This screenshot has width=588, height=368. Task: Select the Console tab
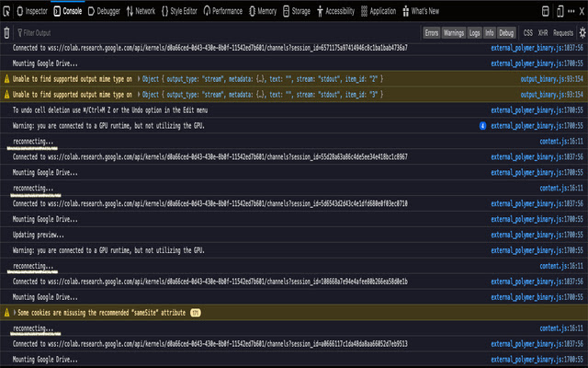tap(68, 11)
